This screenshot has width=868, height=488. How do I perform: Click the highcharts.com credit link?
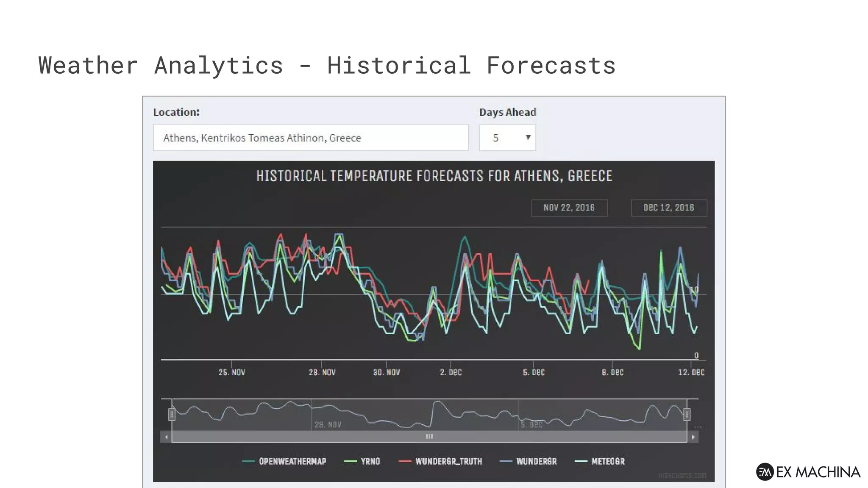point(682,475)
